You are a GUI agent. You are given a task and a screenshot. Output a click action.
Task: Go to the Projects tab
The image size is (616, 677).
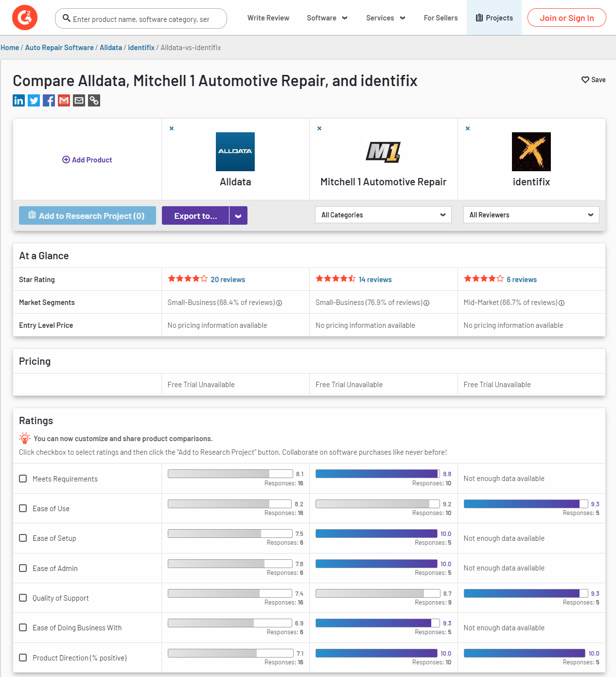pos(494,18)
